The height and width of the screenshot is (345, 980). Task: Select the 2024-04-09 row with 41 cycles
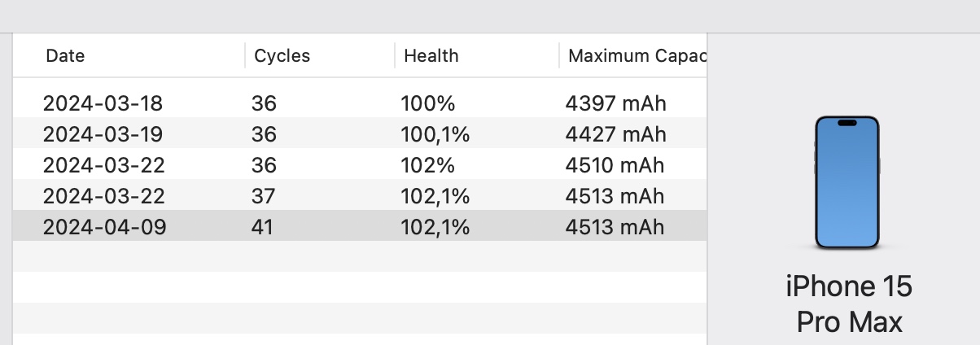point(360,226)
